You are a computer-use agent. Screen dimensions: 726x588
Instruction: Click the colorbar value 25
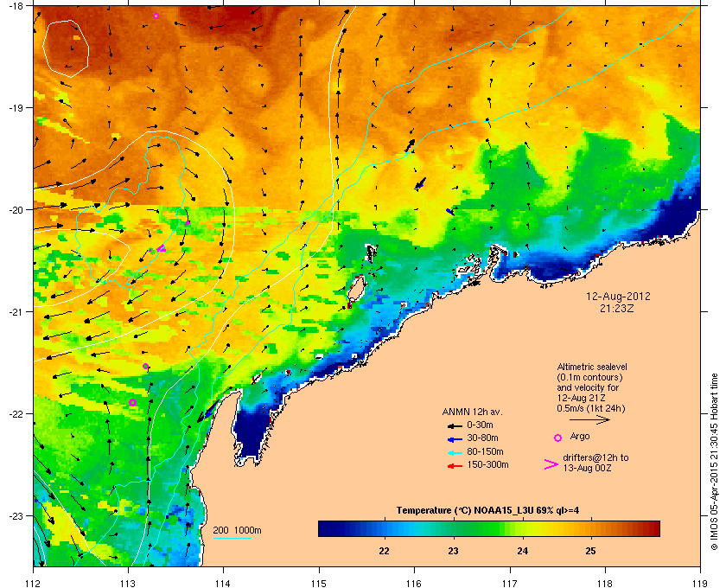590,551
